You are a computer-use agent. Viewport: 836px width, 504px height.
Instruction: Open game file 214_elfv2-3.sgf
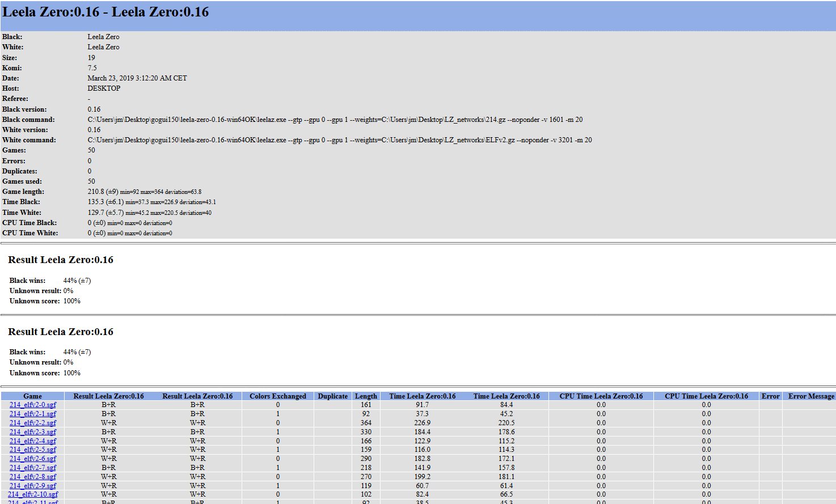[x=33, y=432]
